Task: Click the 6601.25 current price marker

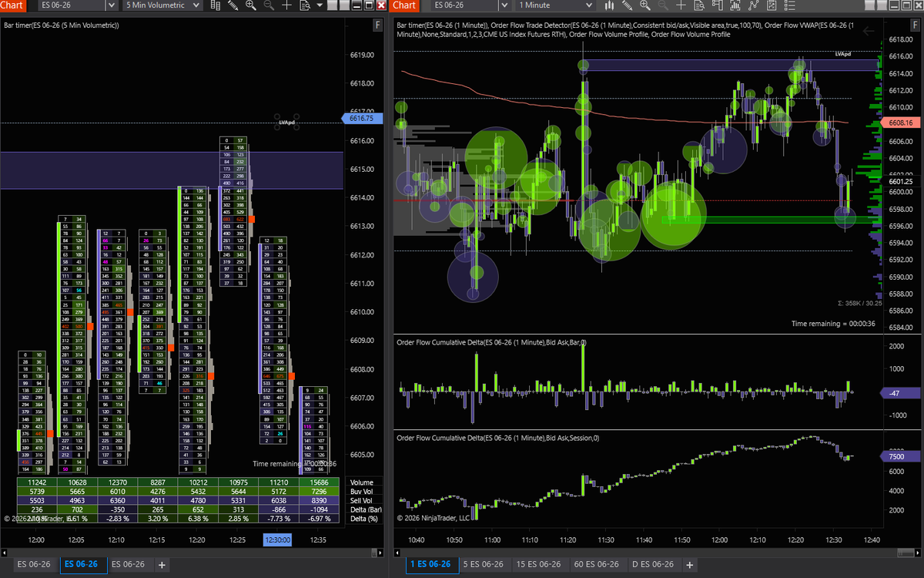Action: click(899, 182)
